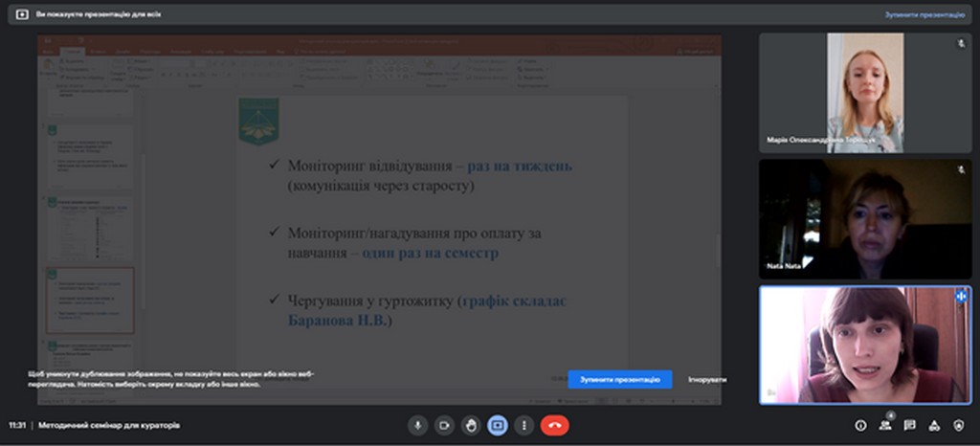Click the highlighted present screen icon

[498, 425]
